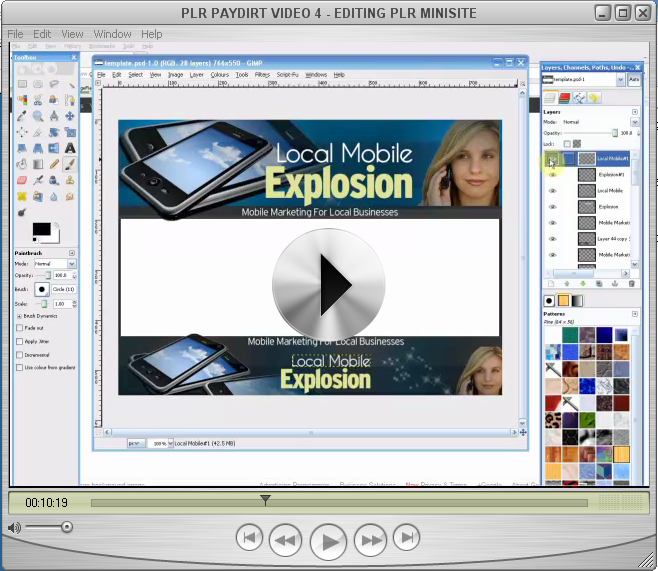
Task: Enable Use colour from gradient checkbox
Action: pos(19,367)
